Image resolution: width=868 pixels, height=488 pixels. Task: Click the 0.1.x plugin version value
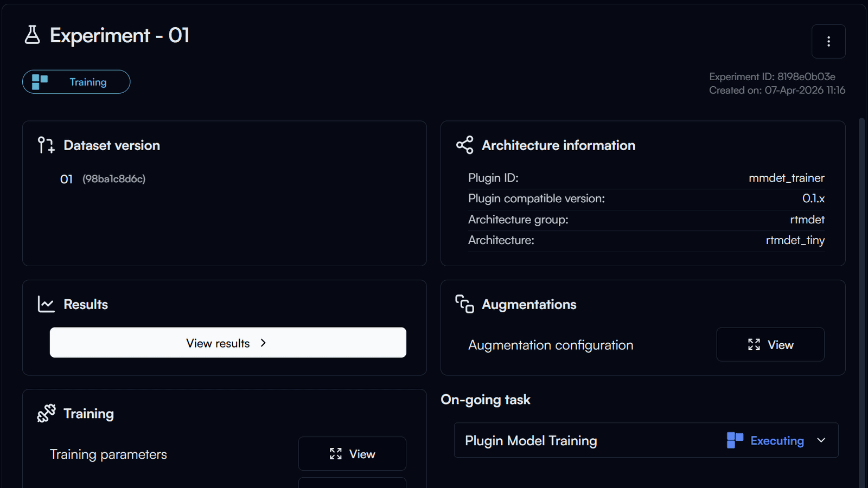(813, 198)
